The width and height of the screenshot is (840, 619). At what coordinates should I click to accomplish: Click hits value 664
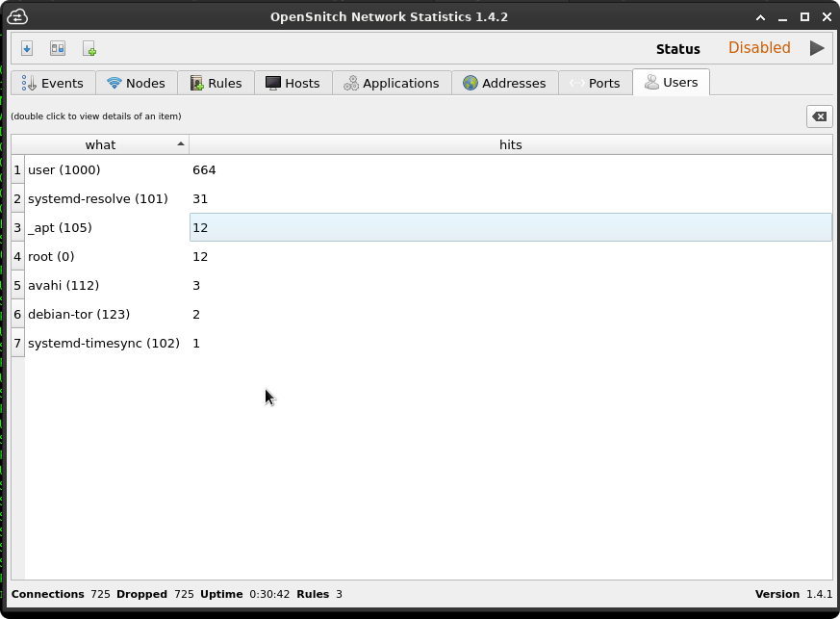click(x=204, y=169)
